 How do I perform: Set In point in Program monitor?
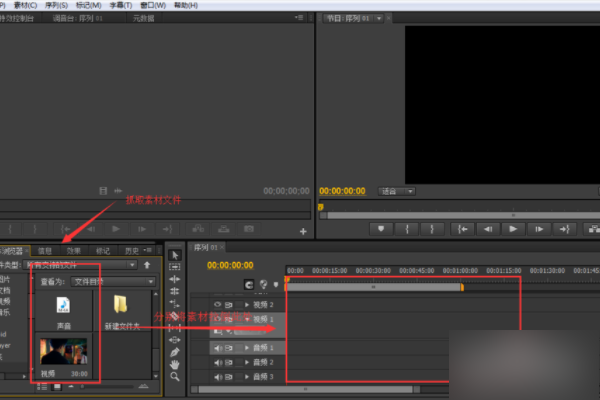pyautogui.click(x=406, y=229)
